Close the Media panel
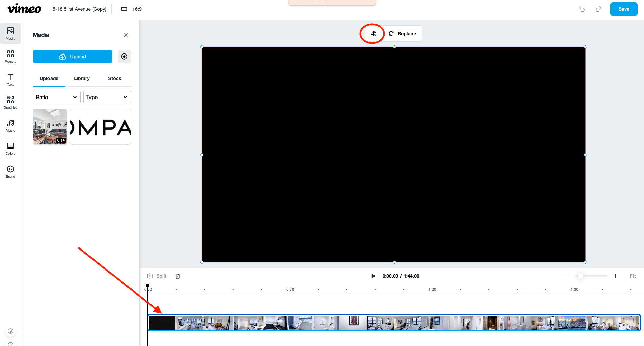Image resolution: width=644 pixels, height=346 pixels. click(126, 35)
